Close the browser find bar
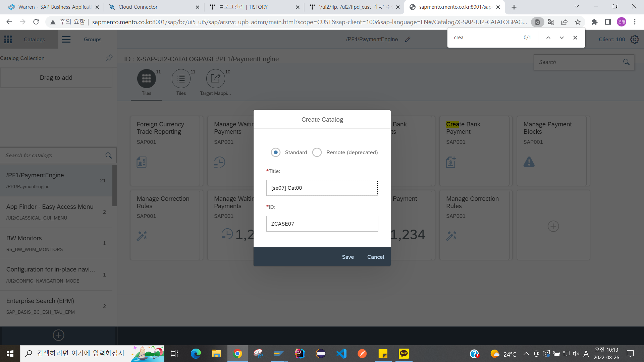644x362 pixels. pyautogui.click(x=575, y=38)
